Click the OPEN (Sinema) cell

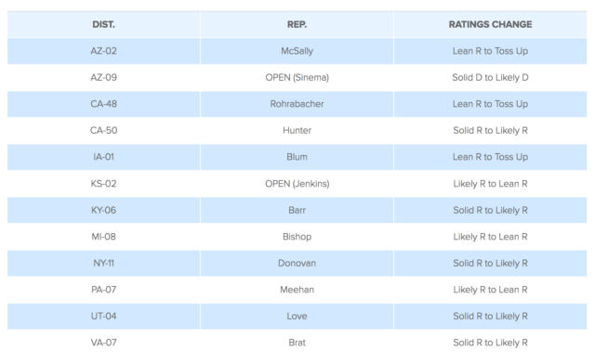[297, 77]
